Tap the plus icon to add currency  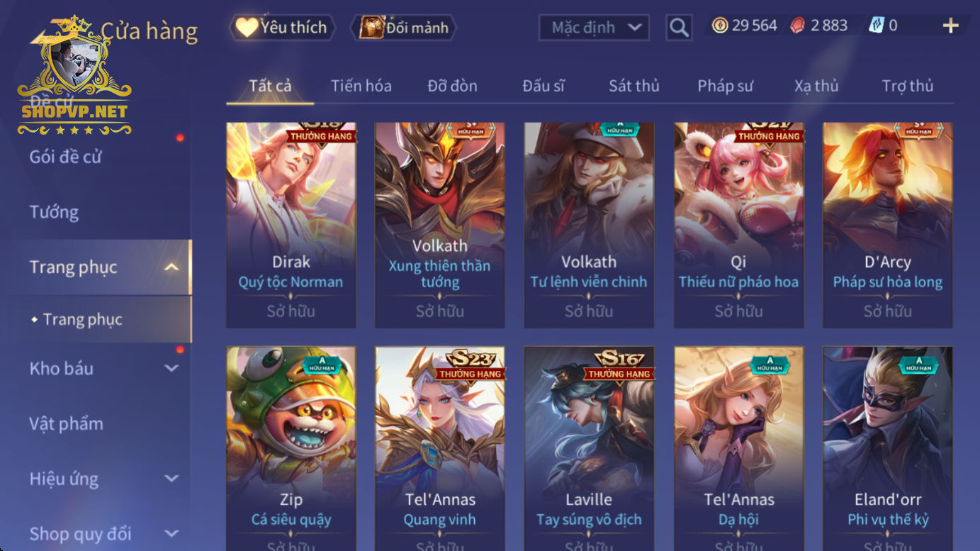click(x=950, y=26)
